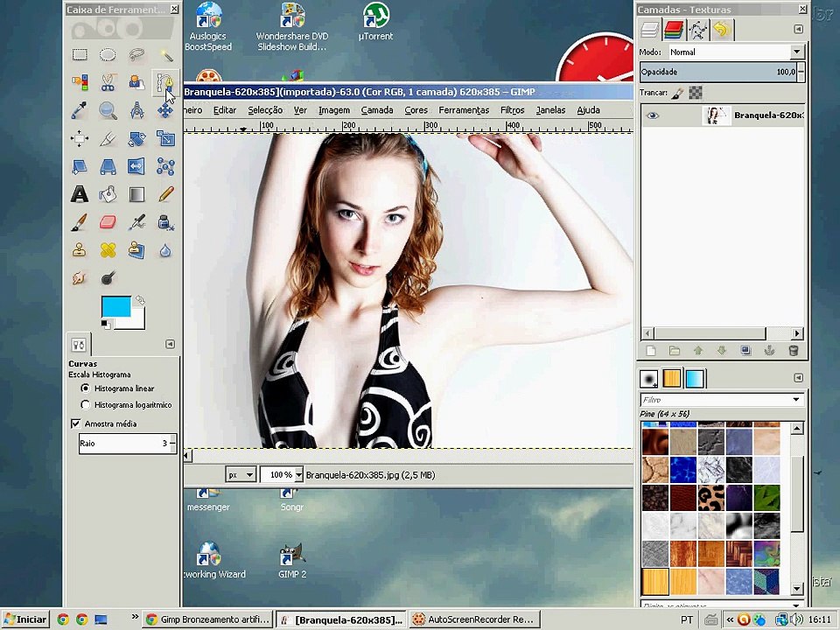The height and width of the screenshot is (630, 840).
Task: Select the Smudge tool
Action: coord(80,277)
